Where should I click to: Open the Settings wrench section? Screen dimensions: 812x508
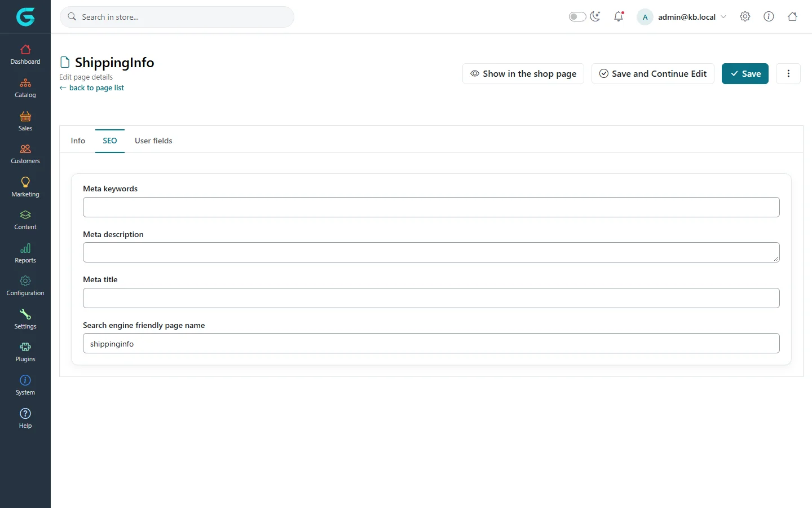click(x=25, y=319)
